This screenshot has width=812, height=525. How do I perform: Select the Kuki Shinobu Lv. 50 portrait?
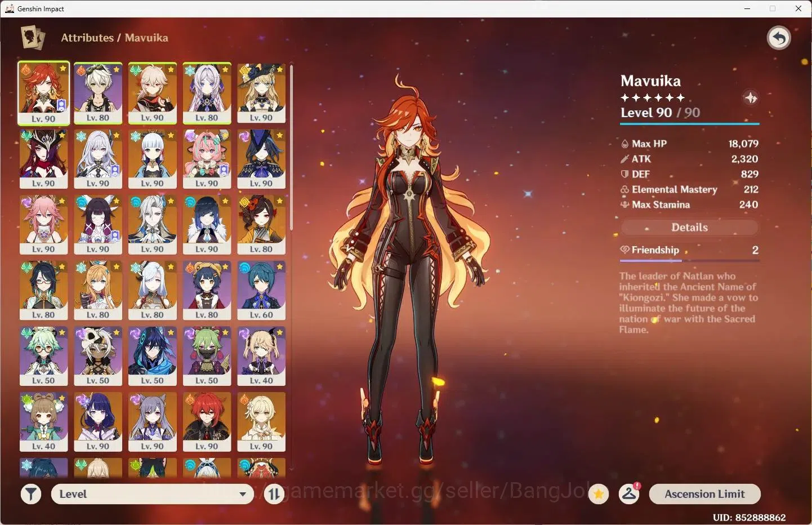(x=207, y=357)
